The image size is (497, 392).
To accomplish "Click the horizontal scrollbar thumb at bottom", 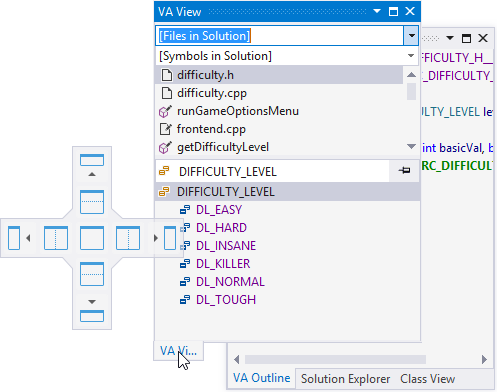I will click(x=335, y=359).
